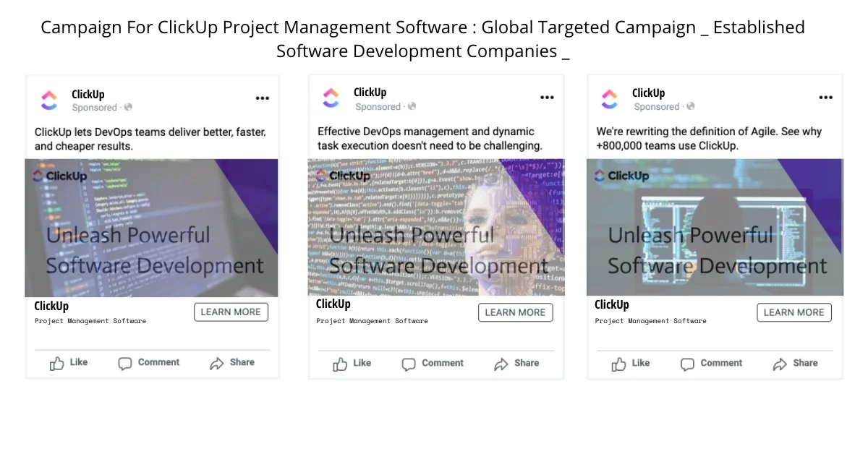Click LEARN MORE on the first ad
This screenshot has height=454, width=868.
231,312
